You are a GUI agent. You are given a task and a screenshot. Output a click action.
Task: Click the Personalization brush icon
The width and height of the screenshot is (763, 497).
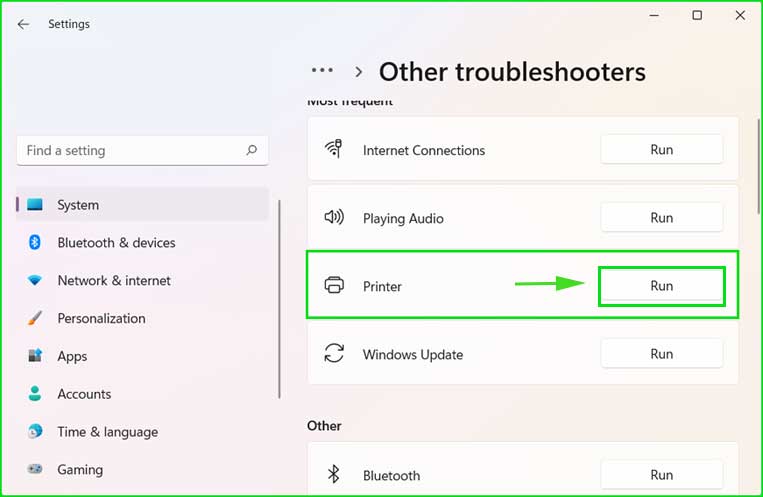coord(35,318)
